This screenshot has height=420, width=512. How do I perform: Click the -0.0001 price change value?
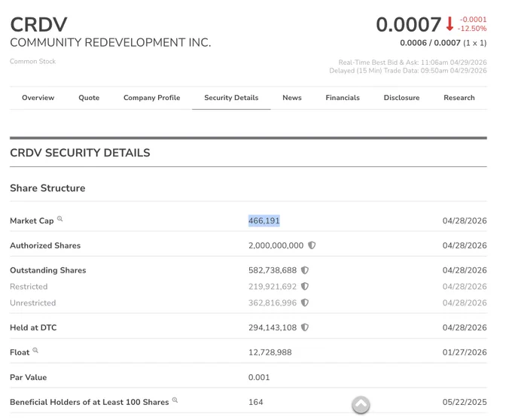click(x=473, y=20)
